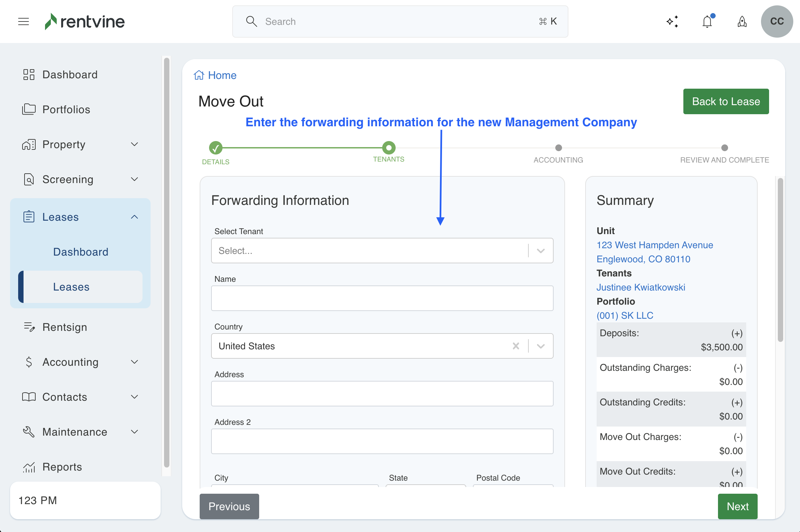The image size is (800, 532).
Task: Open the Justinee Kwiatkowski tenant link
Action: click(x=640, y=287)
